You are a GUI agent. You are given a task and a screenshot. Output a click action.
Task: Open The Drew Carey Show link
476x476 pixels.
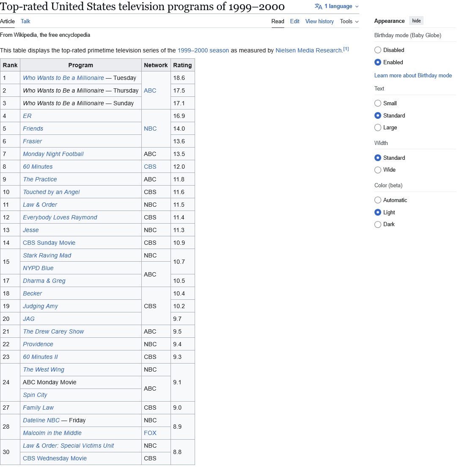pos(53,332)
